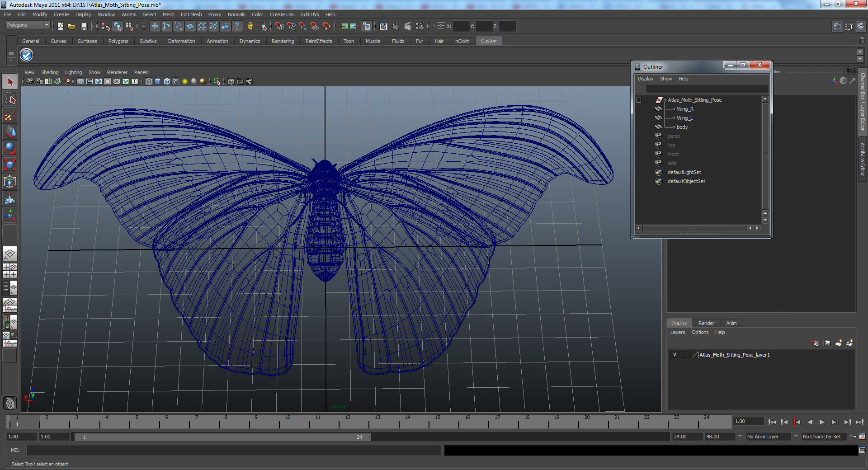Toggle auto keyframe key icon
This screenshot has height=470, width=868.
pyautogui.click(x=853, y=437)
